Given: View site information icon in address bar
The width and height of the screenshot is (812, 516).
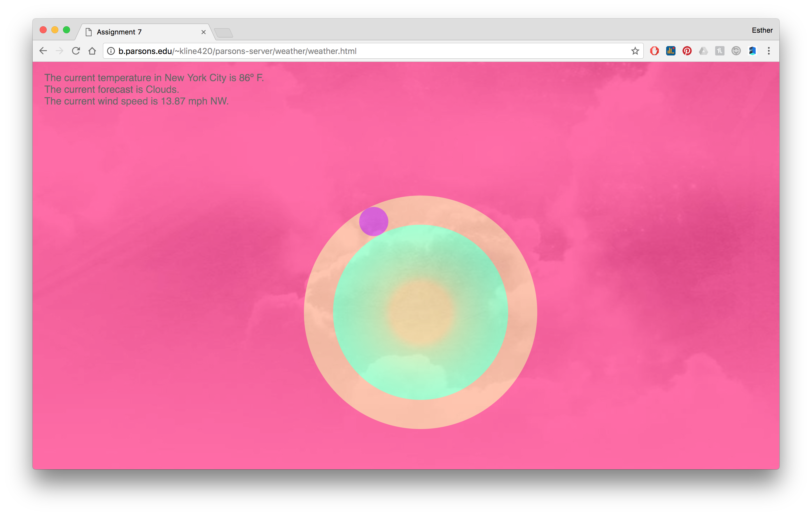Looking at the screenshot, I should tap(111, 51).
